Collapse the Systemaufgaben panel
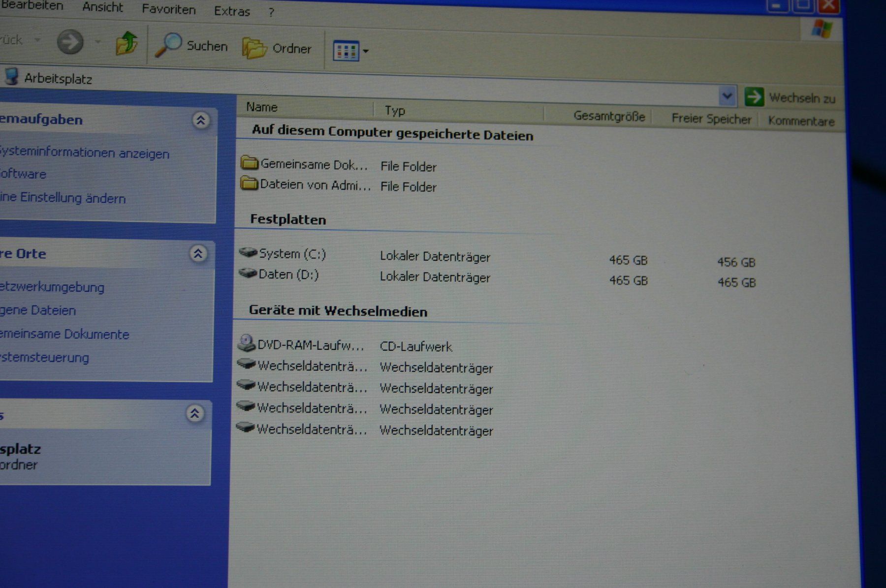 [x=200, y=120]
